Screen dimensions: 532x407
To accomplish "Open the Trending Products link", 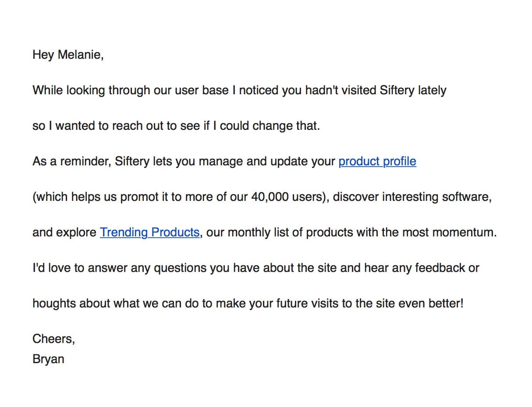I will point(149,232).
